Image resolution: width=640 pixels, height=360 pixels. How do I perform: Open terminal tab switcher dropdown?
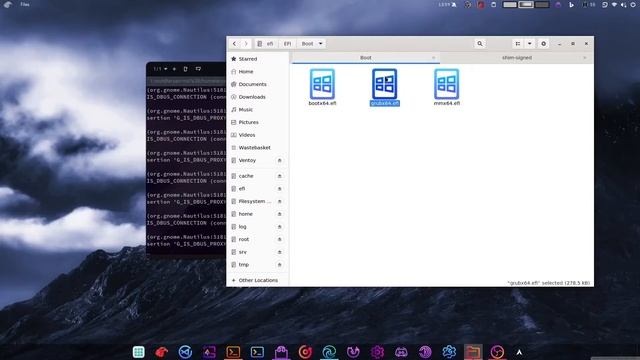point(160,69)
